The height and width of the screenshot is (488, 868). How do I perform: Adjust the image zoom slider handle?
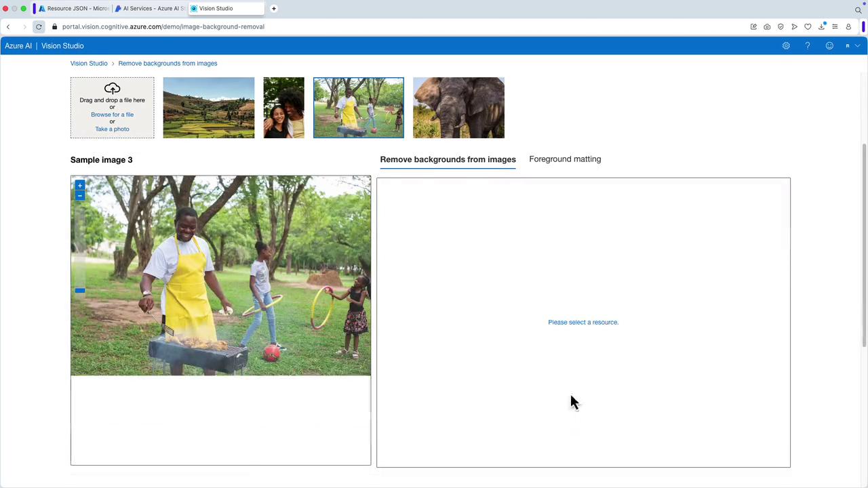(x=80, y=290)
